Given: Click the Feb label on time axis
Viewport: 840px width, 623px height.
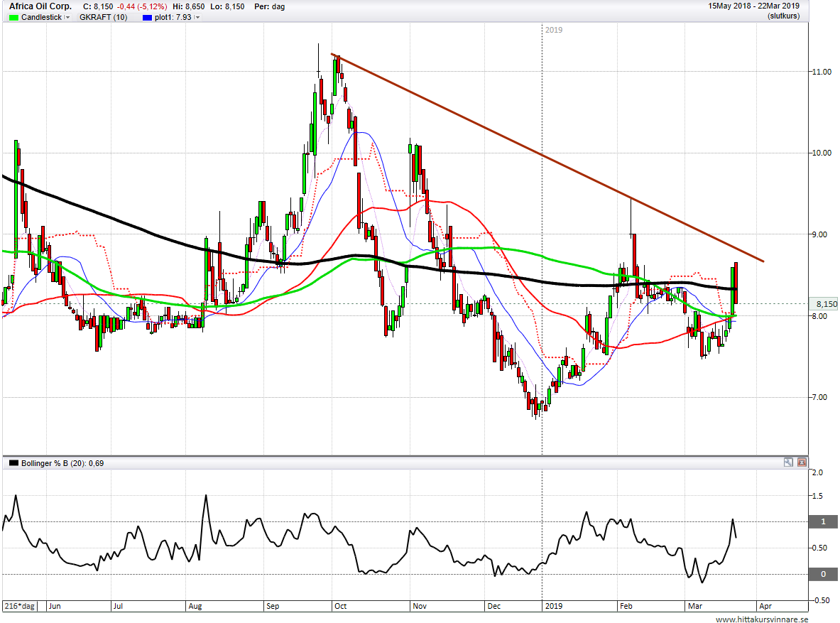Looking at the screenshot, I should (626, 606).
